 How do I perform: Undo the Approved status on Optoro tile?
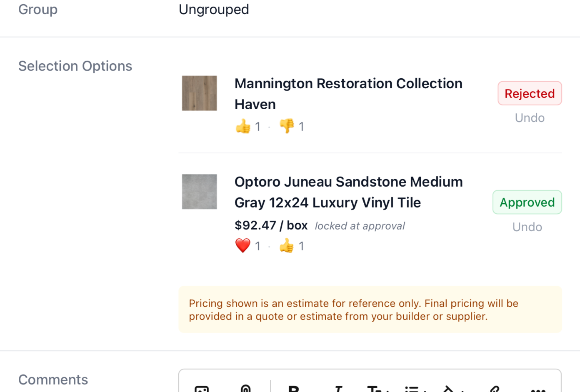tap(527, 226)
